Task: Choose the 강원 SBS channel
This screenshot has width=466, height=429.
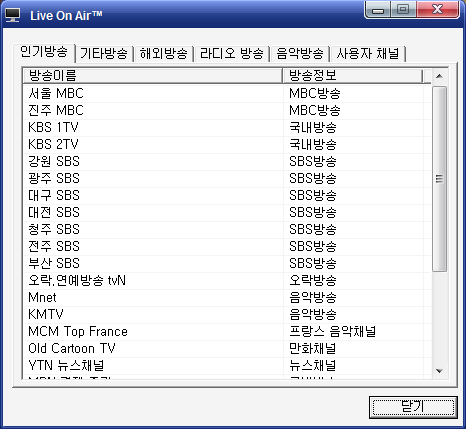Action: (227, 162)
